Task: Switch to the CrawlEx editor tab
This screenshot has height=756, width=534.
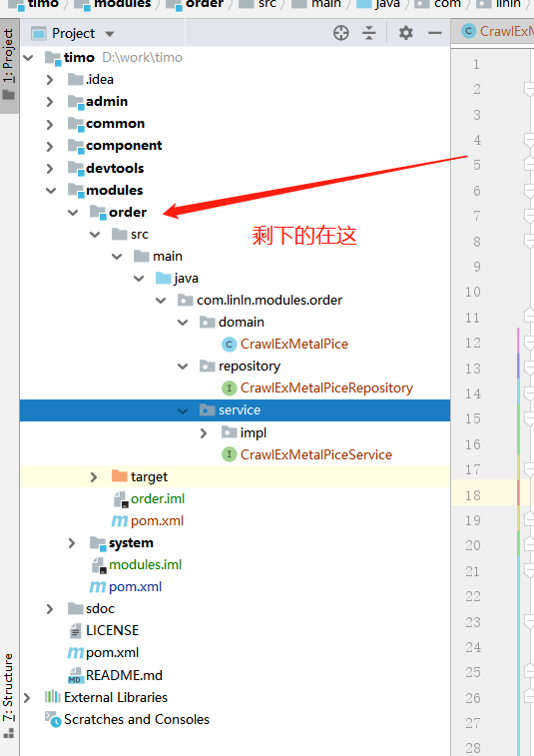Action: tap(496, 31)
